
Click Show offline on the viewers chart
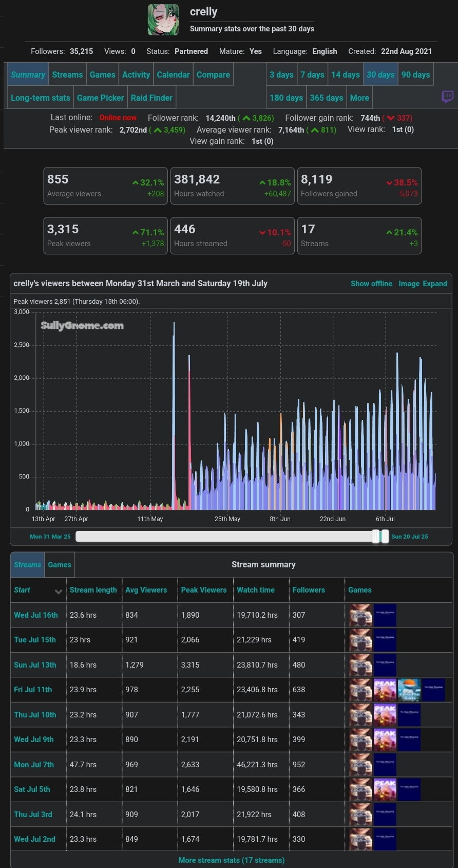point(371,284)
